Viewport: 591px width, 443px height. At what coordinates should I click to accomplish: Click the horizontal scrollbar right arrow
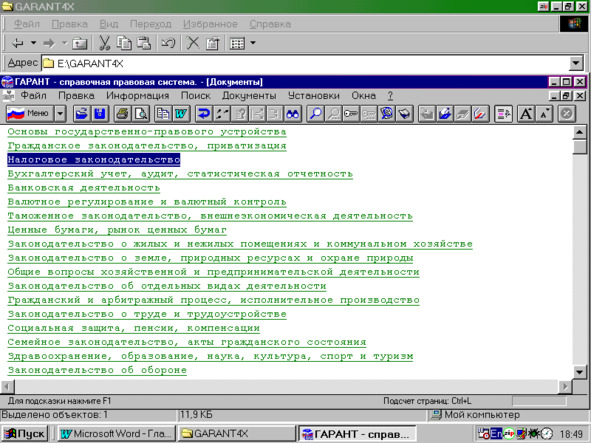(565, 386)
